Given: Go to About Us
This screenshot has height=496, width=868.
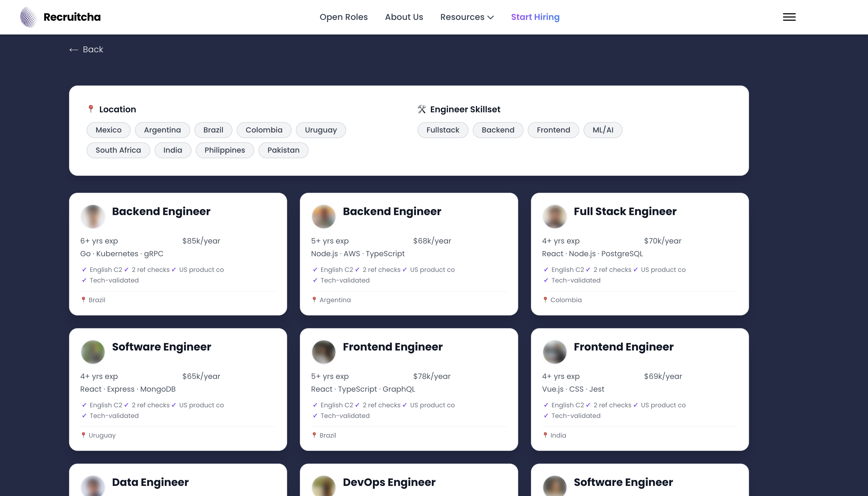Looking at the screenshot, I should (404, 17).
